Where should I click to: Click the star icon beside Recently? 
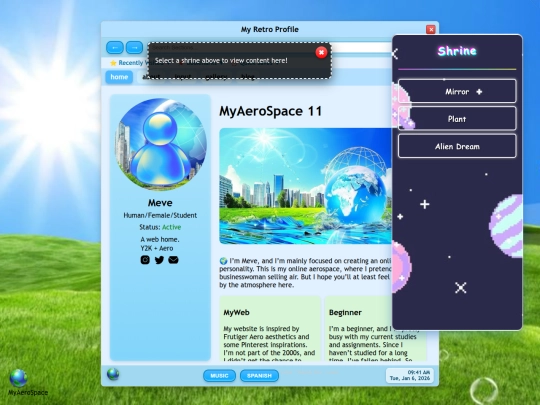113,63
